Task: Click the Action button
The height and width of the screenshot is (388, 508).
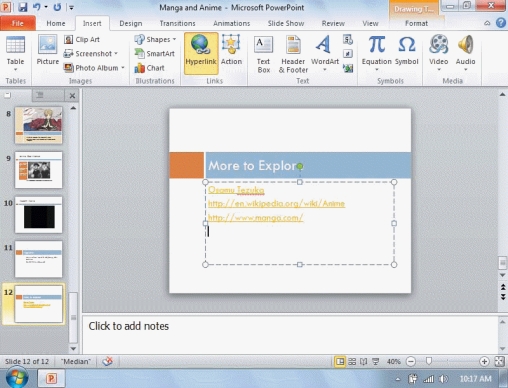Action: click(231, 50)
